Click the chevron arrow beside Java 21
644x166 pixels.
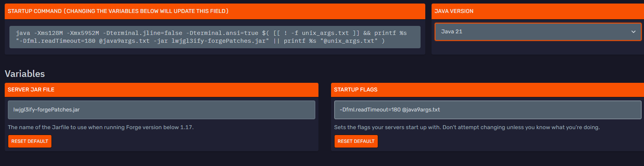(633, 32)
